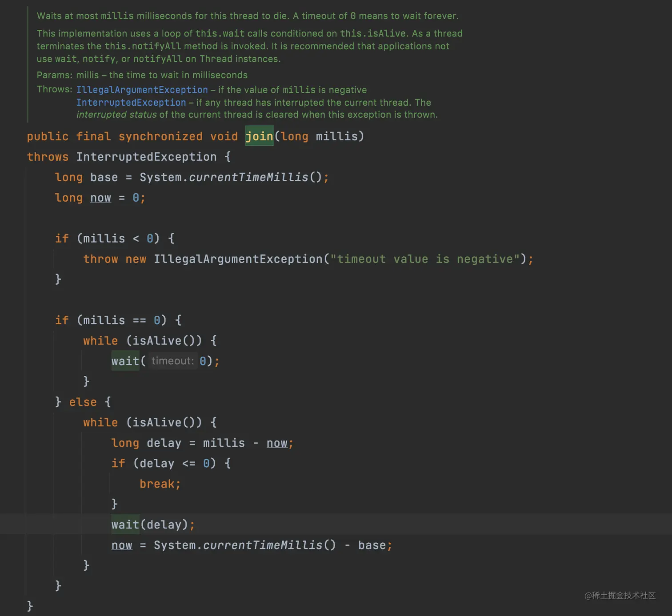
Task: Click the wait call with the timeout hint
Action: tap(125, 361)
